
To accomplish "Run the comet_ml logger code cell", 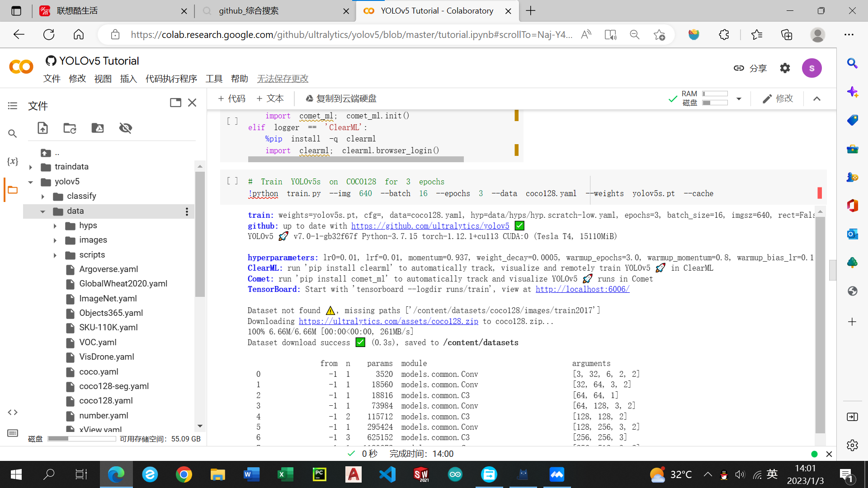I will pyautogui.click(x=232, y=121).
